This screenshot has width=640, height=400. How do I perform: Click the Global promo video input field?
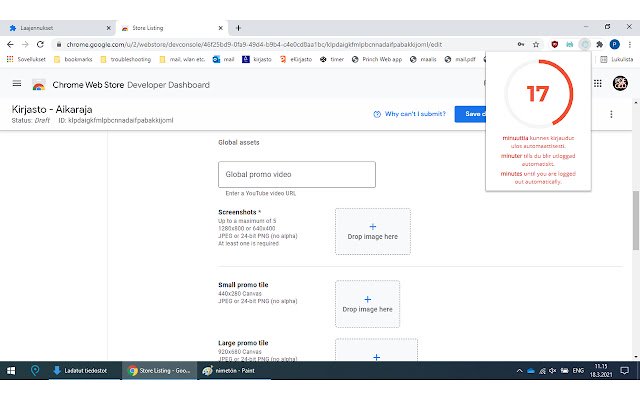pos(297,174)
